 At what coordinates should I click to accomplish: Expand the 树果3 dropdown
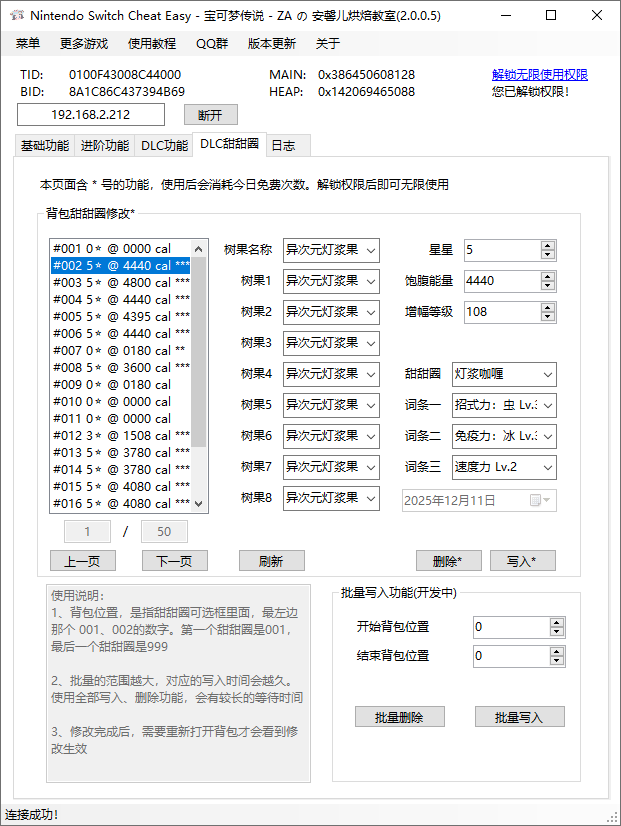point(371,343)
